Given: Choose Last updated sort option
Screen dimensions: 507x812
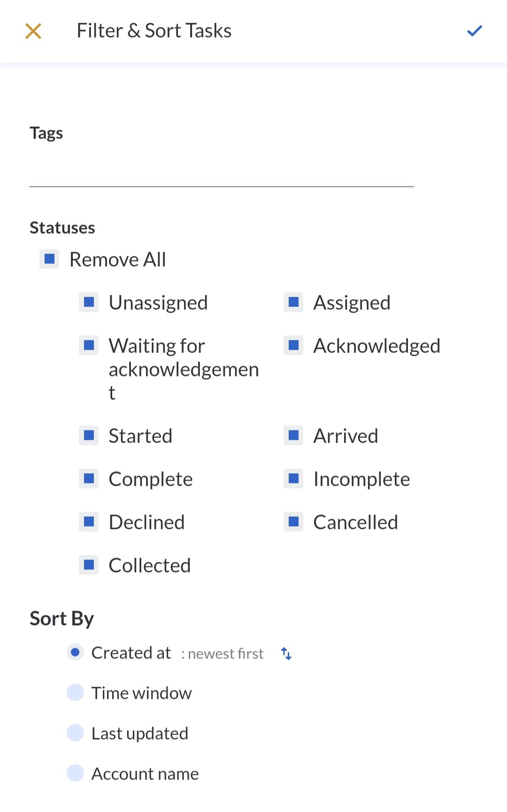Looking at the screenshot, I should point(75,733).
